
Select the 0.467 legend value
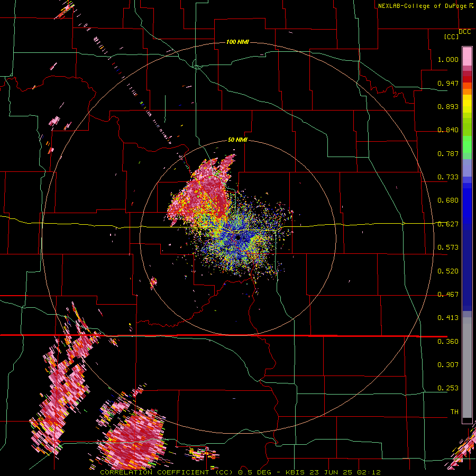click(x=448, y=295)
